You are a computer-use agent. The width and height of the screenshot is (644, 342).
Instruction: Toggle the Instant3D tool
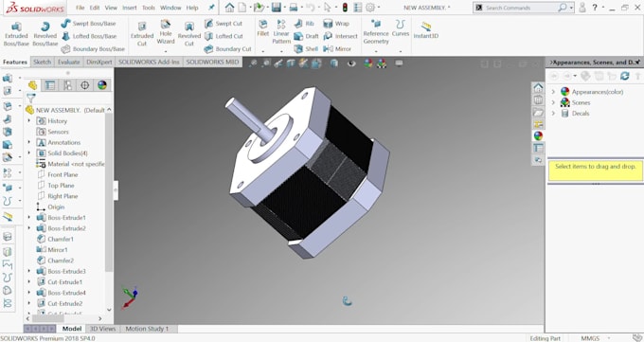(x=426, y=30)
